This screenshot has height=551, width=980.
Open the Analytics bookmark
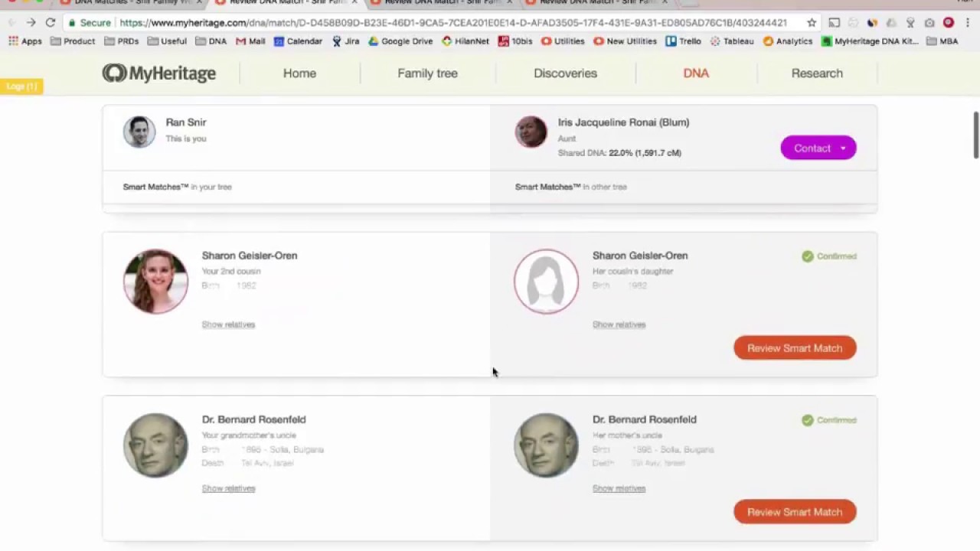pyautogui.click(x=787, y=41)
